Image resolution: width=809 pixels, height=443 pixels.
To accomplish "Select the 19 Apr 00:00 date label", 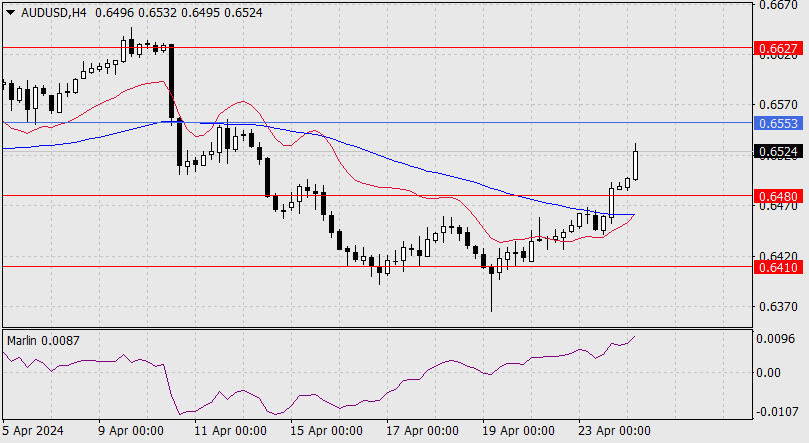I will click(518, 431).
